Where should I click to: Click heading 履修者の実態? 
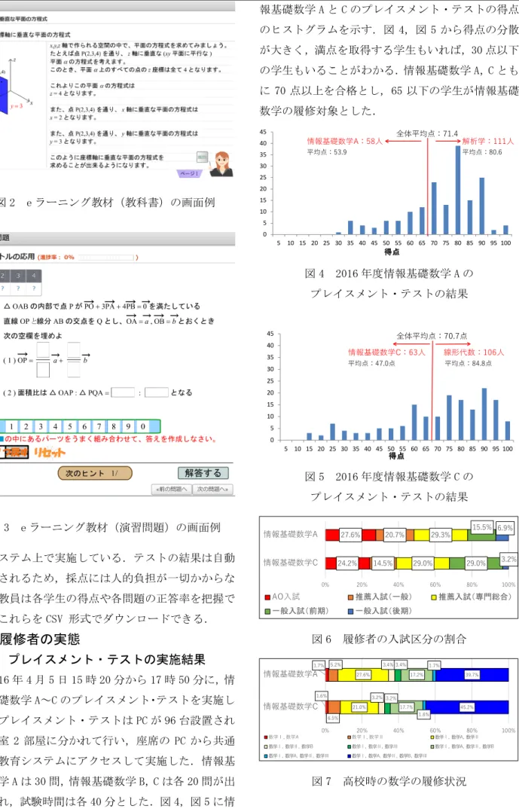[40, 639]
